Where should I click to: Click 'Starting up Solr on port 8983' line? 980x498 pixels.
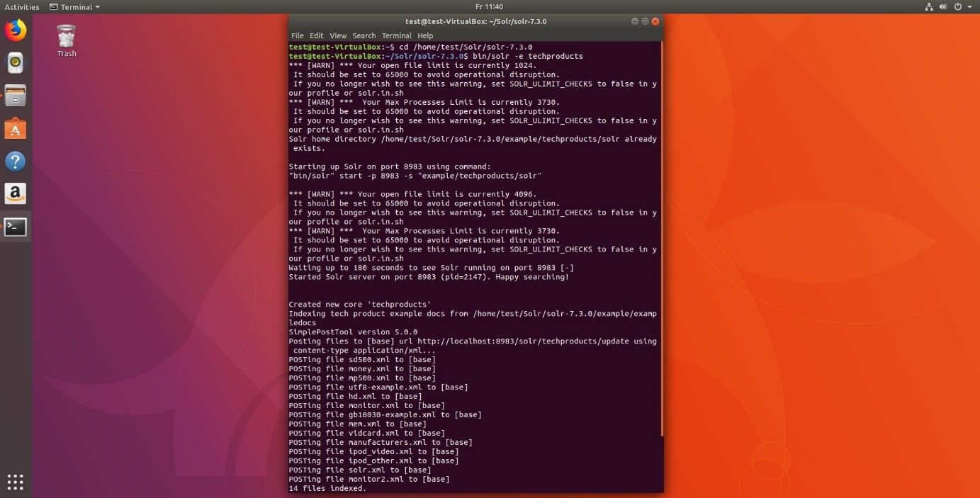(390, 166)
